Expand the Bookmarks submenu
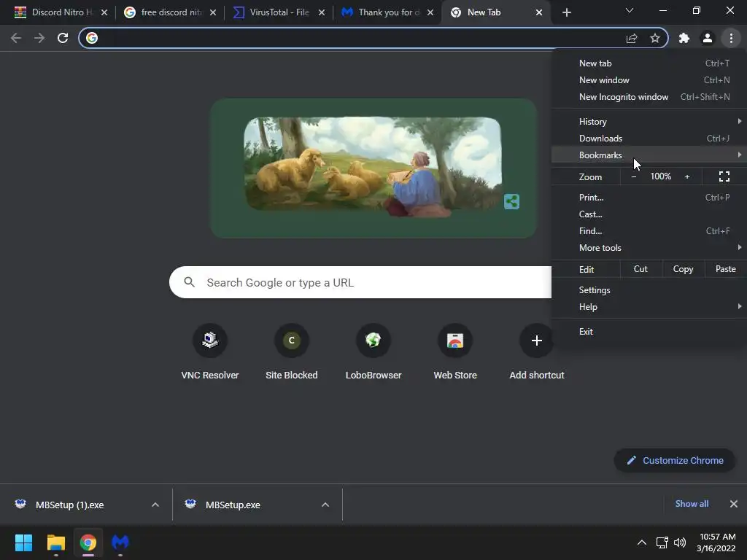The height and width of the screenshot is (560, 747). pyautogui.click(x=649, y=155)
